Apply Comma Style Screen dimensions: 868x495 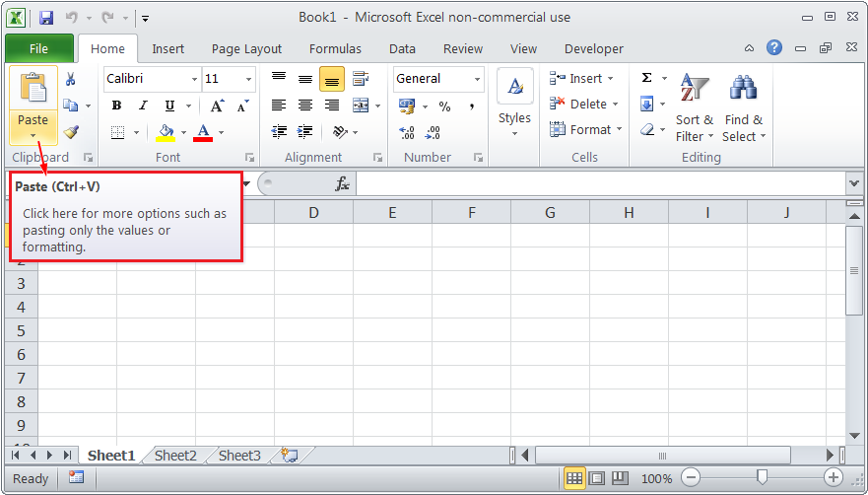pyautogui.click(x=472, y=106)
